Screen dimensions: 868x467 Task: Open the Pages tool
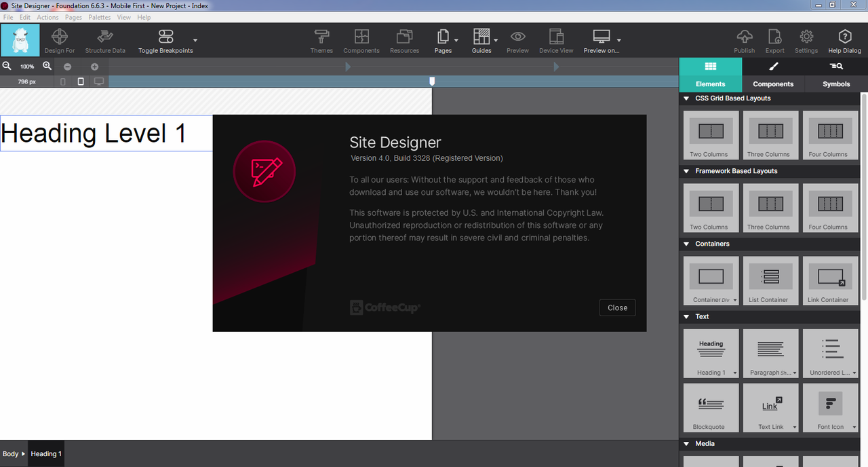tap(443, 41)
